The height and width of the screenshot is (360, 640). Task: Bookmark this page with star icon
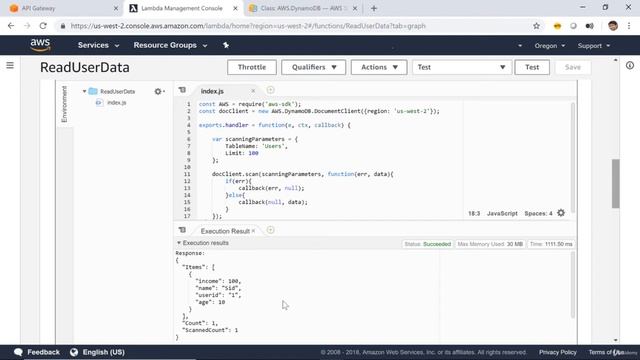536,26
